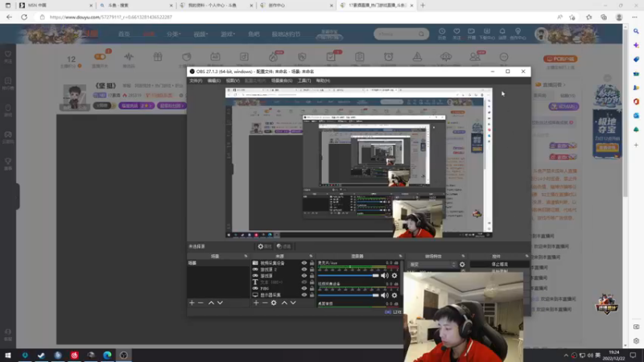Open the 首页 link in Douyu nav
This screenshot has height=362, width=644.
tap(124, 34)
